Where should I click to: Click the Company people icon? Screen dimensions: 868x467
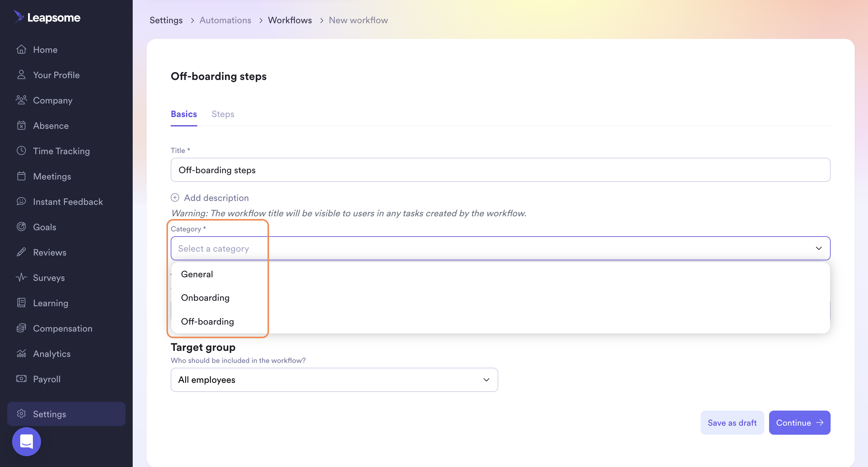[21, 100]
